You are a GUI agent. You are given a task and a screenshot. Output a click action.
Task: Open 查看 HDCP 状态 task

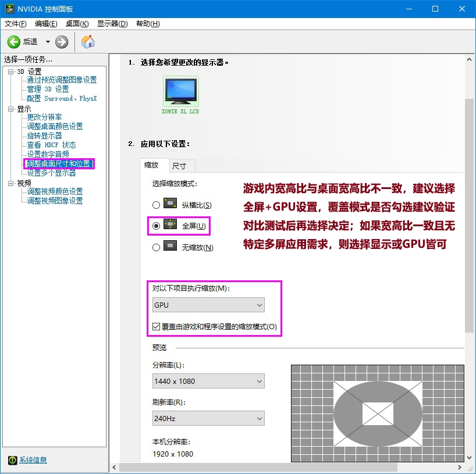point(51,145)
